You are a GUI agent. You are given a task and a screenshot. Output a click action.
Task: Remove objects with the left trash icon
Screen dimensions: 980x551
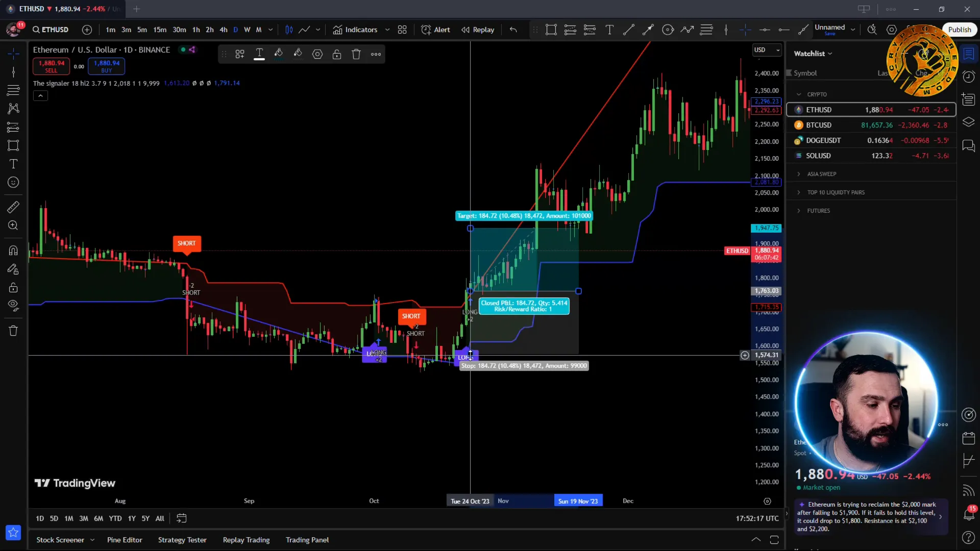click(x=13, y=331)
